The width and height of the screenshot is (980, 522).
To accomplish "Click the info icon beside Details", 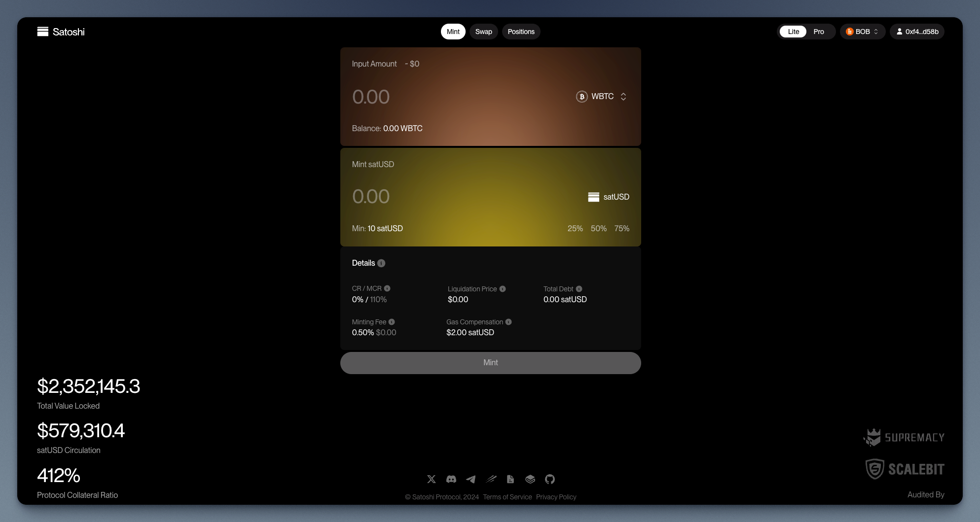I will click(381, 263).
